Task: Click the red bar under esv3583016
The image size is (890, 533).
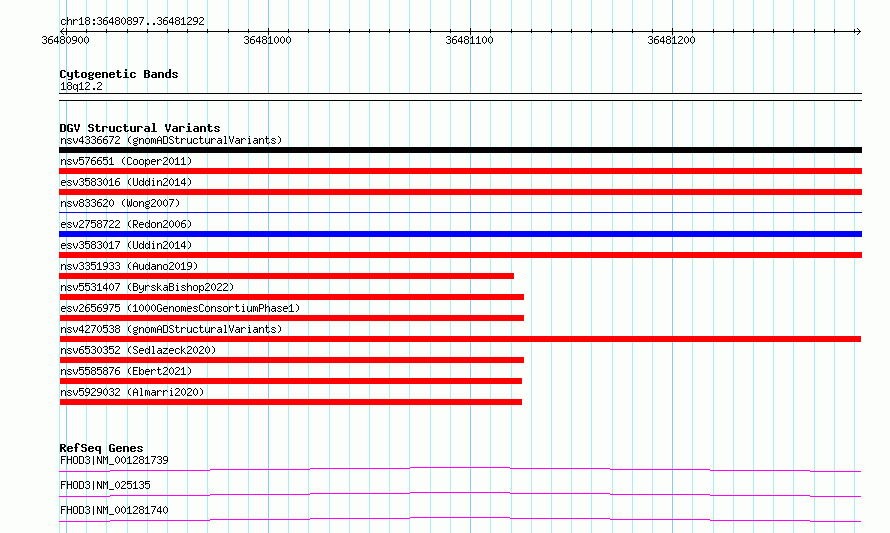Action: click(x=460, y=192)
